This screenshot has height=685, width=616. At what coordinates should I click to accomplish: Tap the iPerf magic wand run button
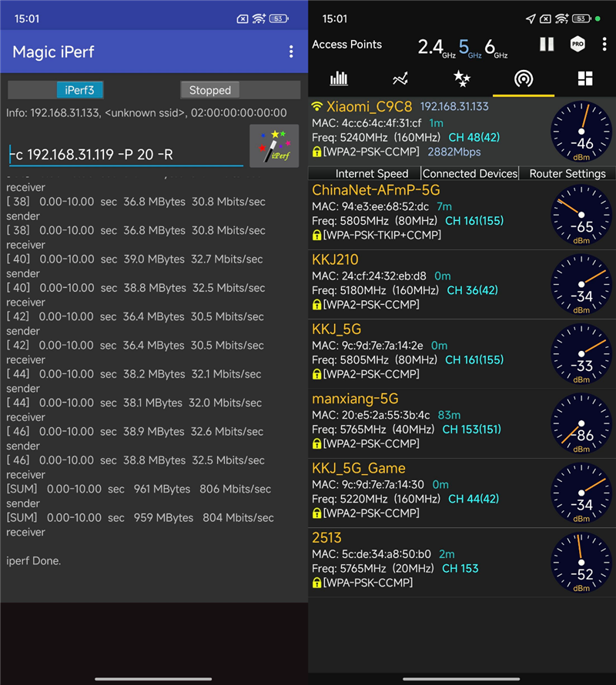[274, 146]
